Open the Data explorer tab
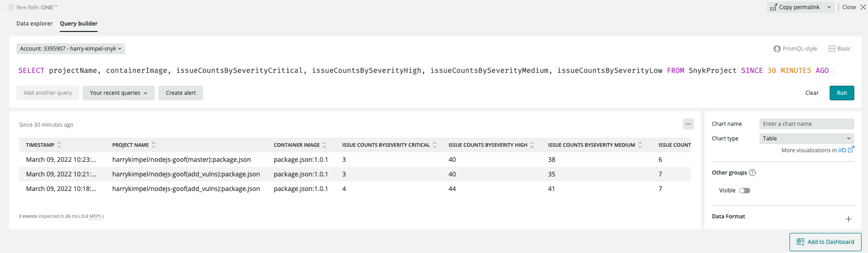This screenshot has height=253, width=868. pos(34,24)
